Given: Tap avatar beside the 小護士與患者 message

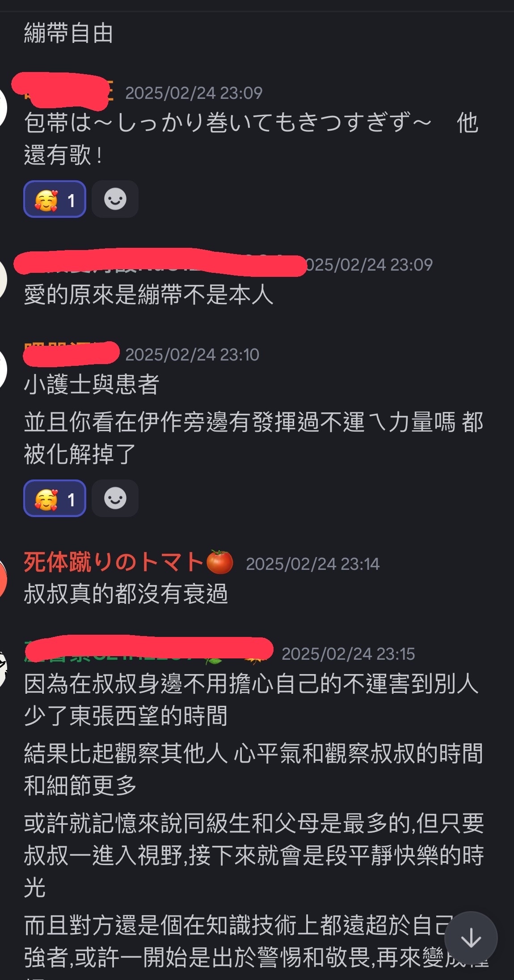Looking at the screenshot, I should tap(4, 369).
